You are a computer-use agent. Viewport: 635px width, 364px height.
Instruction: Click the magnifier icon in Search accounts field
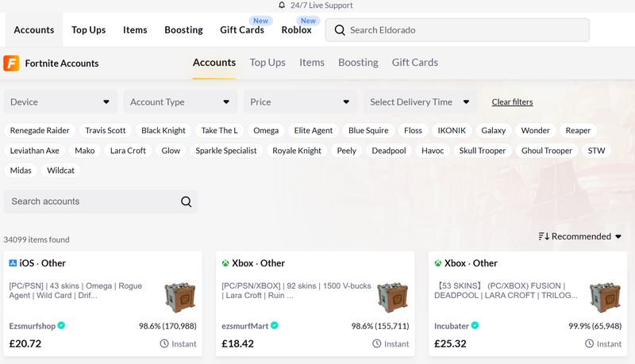click(x=186, y=201)
